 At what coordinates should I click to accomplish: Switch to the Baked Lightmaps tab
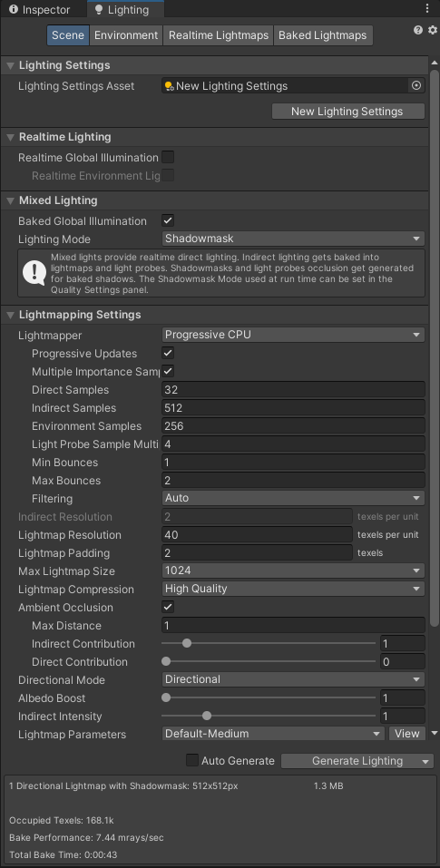[323, 35]
